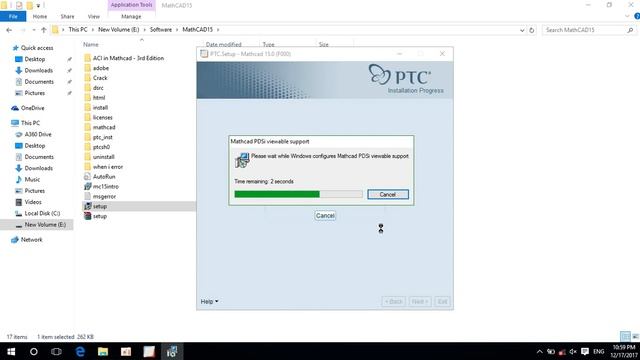
Task: Select the ptc_inst folder
Action: click(x=102, y=137)
